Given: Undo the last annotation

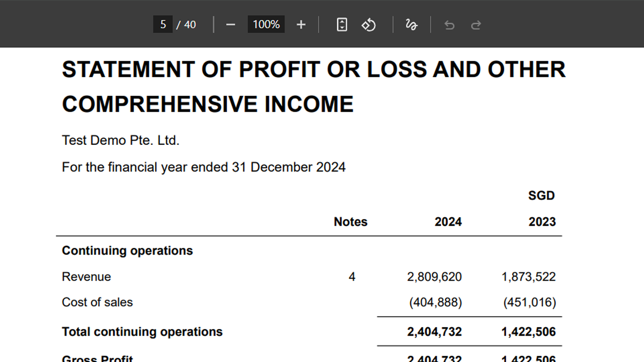Looking at the screenshot, I should coord(450,25).
